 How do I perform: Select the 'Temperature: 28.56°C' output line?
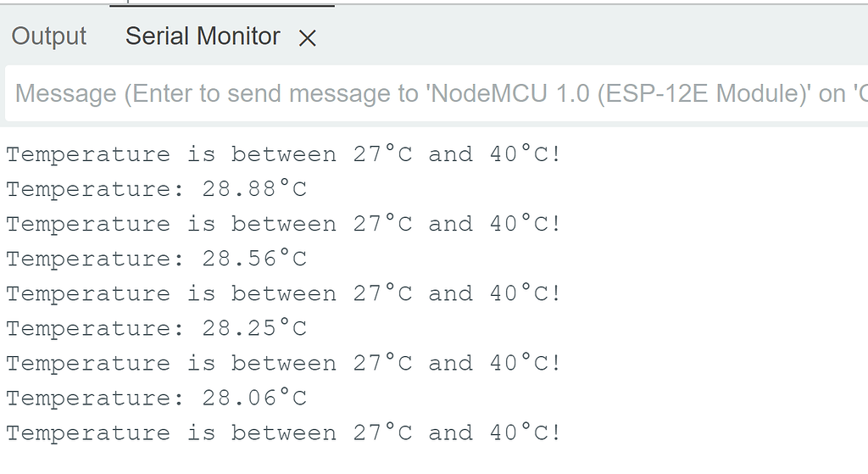pos(157,259)
